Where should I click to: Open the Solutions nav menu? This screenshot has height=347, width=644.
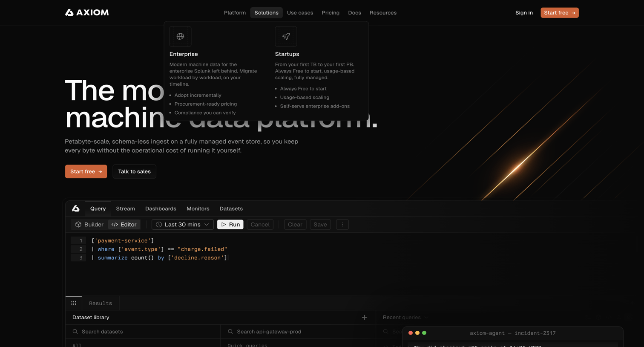pyautogui.click(x=266, y=13)
